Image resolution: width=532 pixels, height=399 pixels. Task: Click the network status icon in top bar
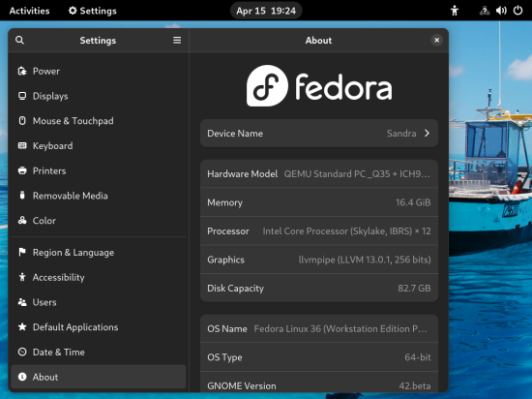tap(485, 11)
